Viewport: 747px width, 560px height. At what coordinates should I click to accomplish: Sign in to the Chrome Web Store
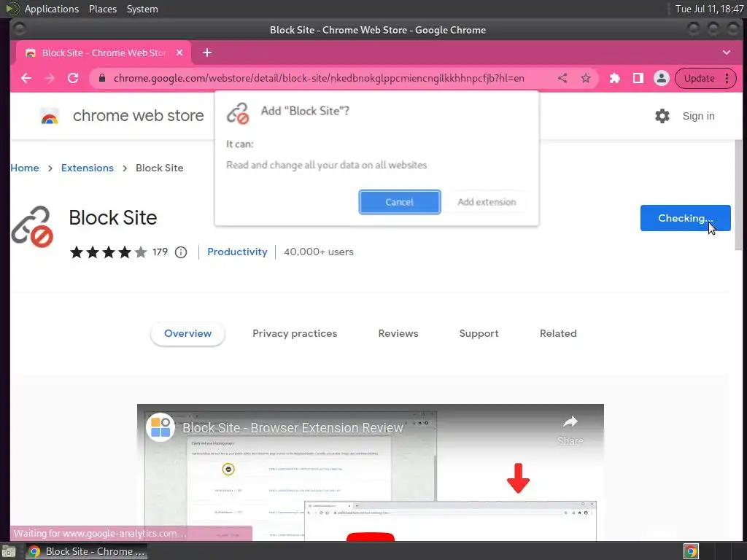[698, 116]
